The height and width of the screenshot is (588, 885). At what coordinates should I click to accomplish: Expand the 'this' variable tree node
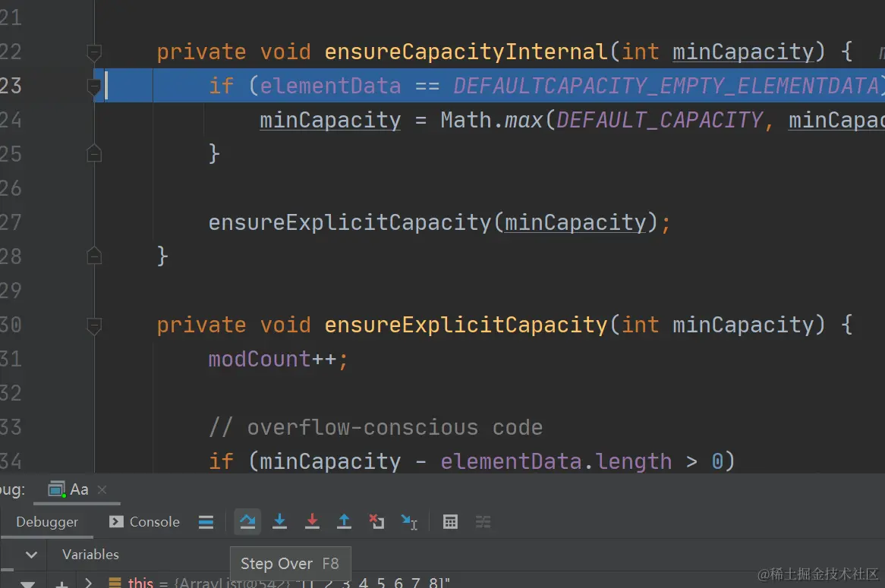click(x=89, y=583)
